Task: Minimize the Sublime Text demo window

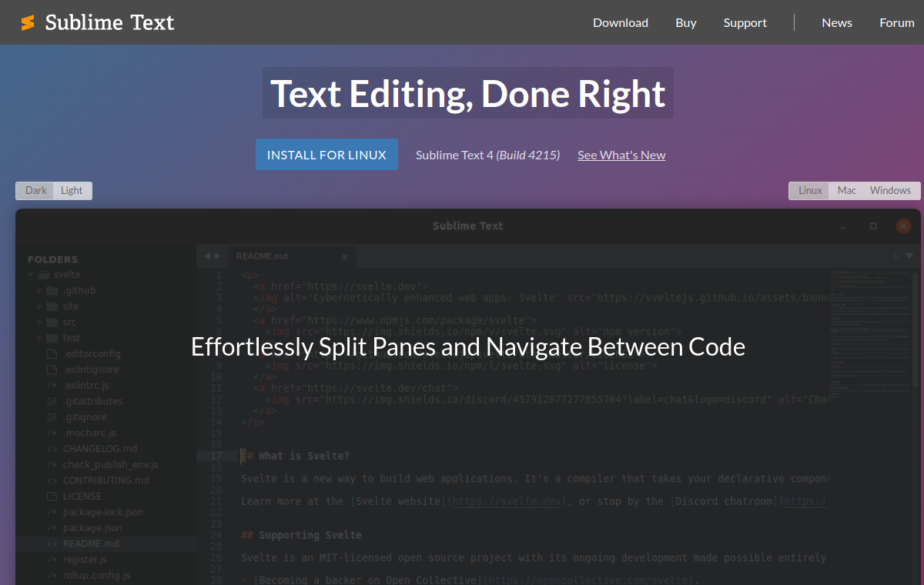Action: pyautogui.click(x=844, y=226)
